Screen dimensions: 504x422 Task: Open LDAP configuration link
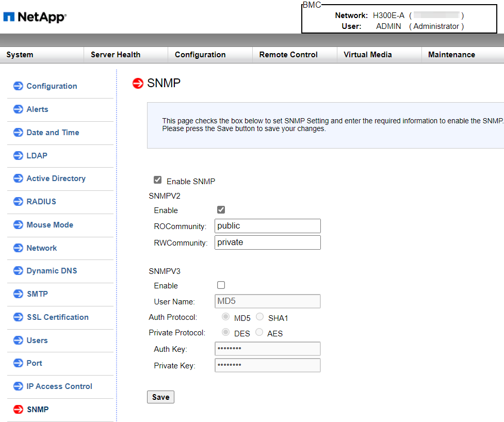click(x=37, y=156)
